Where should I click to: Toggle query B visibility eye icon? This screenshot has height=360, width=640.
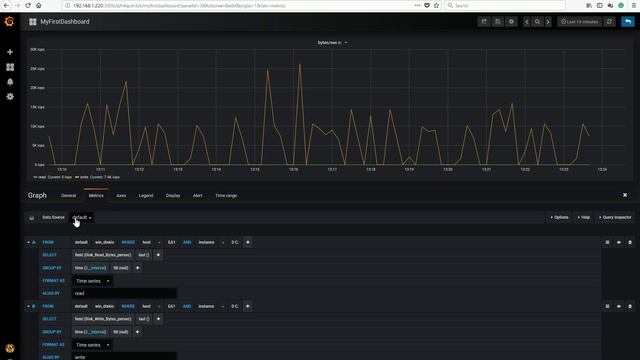619,306
